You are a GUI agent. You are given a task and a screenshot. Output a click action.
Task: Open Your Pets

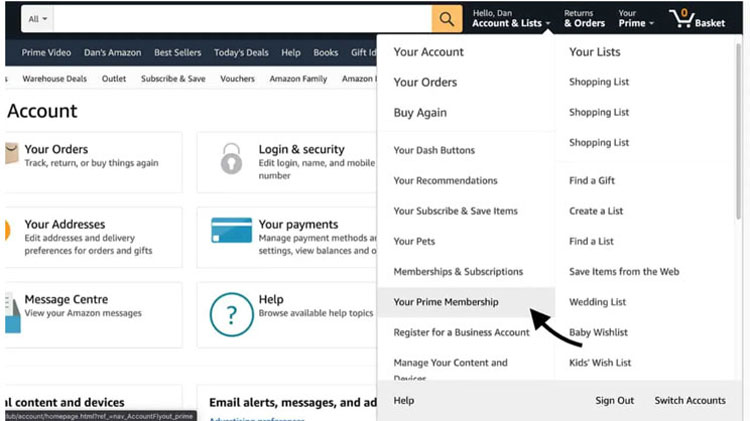[414, 242]
